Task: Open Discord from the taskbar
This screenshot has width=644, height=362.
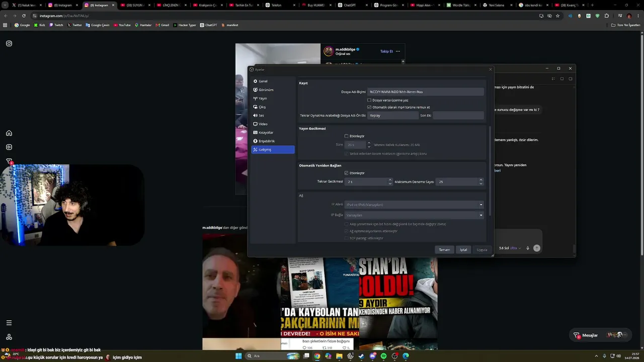Action: pos(372,356)
